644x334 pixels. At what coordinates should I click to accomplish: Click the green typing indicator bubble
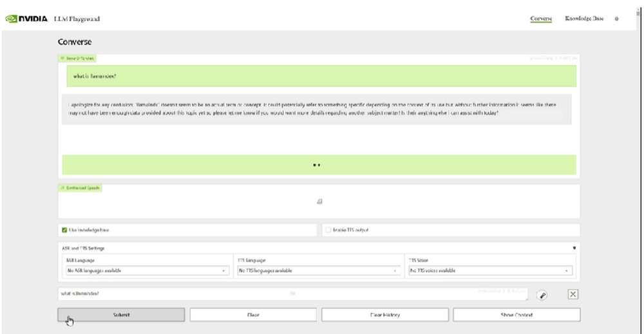(x=319, y=165)
